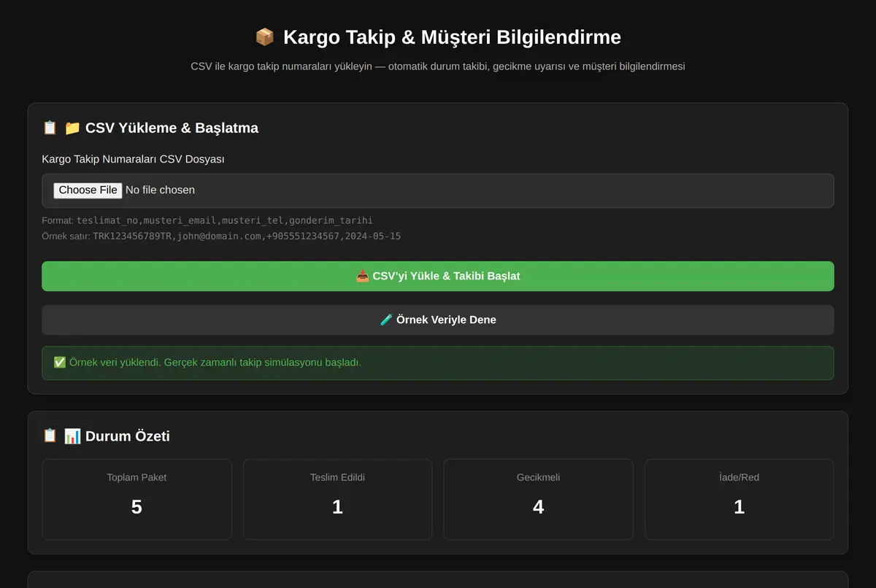Click the Format line listing CSV columns

[207, 220]
